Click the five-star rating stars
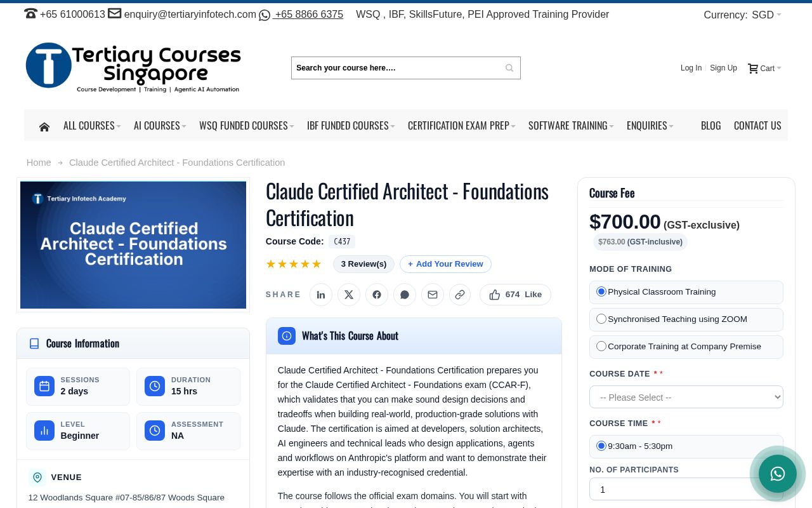This screenshot has height=508, width=812. point(294,264)
